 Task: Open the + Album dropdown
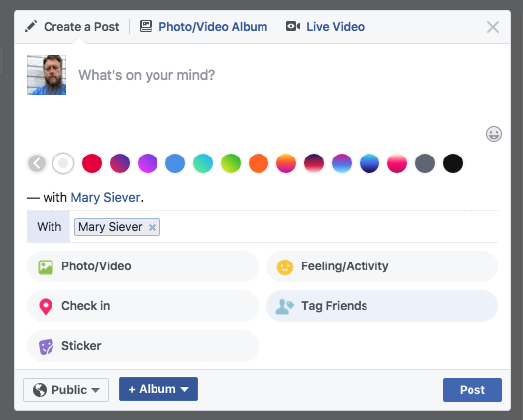coord(158,389)
